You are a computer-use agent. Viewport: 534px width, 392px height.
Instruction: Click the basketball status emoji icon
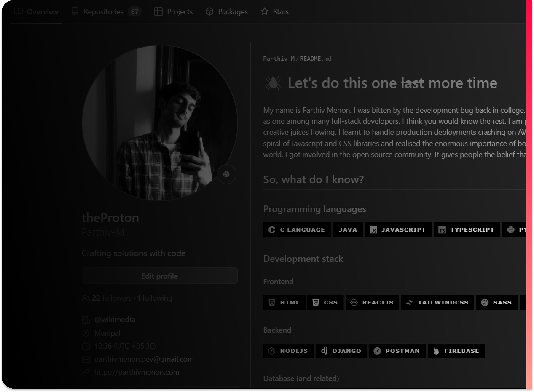(x=226, y=174)
